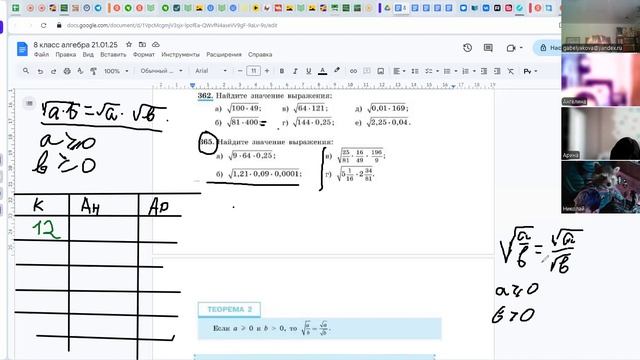Image resolution: width=640 pixels, height=360 pixels.
Task: Activate the paint format tool
Action: [93, 71]
